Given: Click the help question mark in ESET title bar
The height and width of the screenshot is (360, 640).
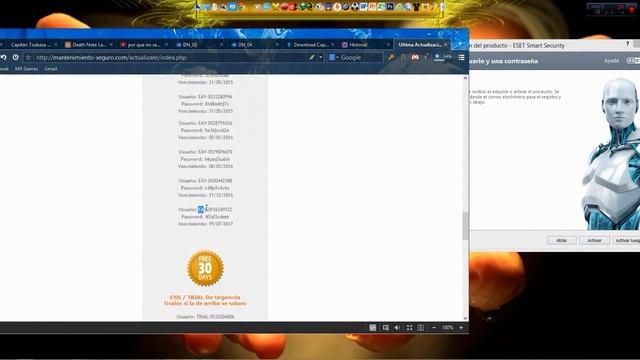Looking at the screenshot, I should [x=627, y=44].
